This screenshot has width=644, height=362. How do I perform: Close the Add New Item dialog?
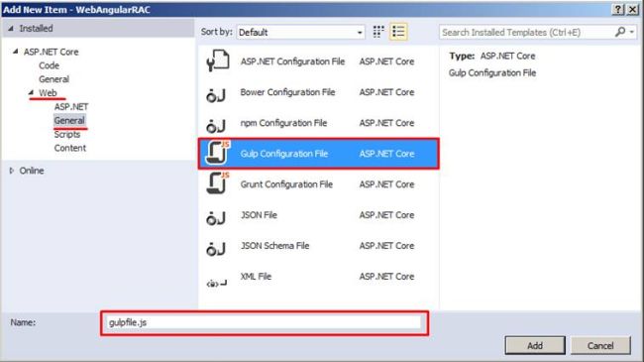click(632, 9)
